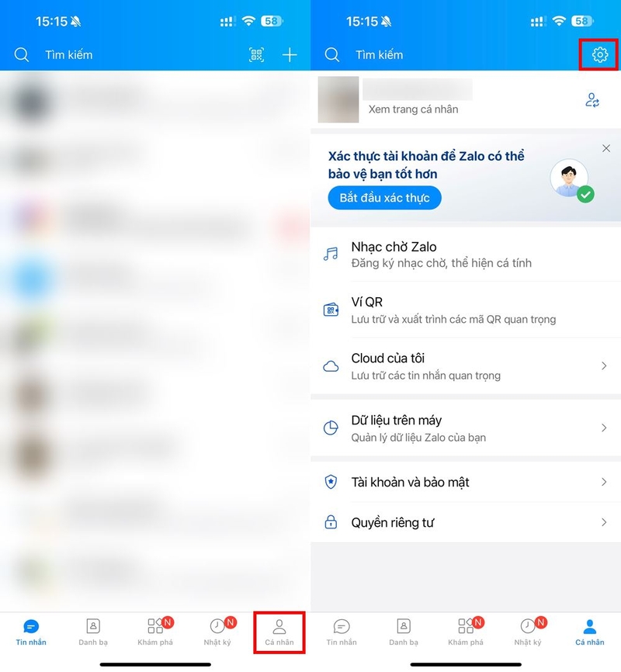This screenshot has height=672, width=621.
Task: Tap shield icon for Tài khoản và bảo mật
Action: [x=331, y=482]
